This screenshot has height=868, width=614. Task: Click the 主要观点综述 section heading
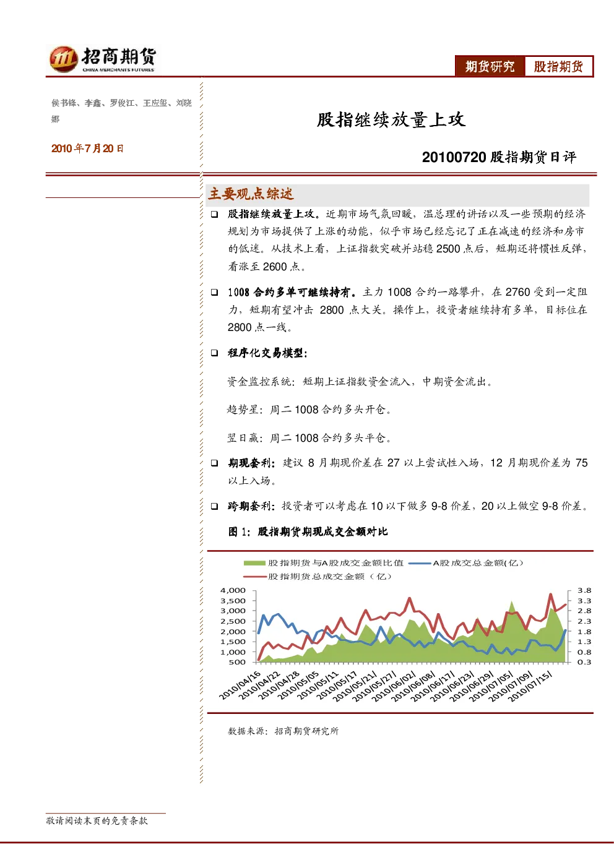pyautogui.click(x=251, y=194)
